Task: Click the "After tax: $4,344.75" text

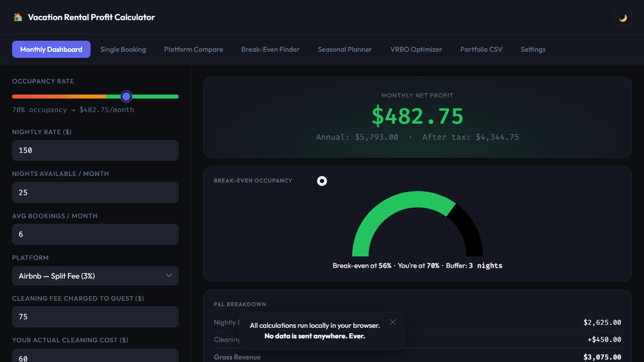Action: (470, 137)
